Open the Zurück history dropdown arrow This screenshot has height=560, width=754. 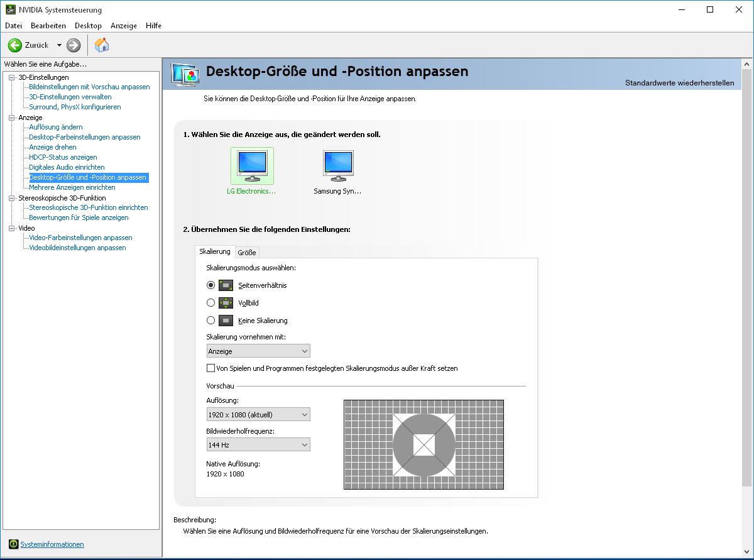[x=59, y=45]
